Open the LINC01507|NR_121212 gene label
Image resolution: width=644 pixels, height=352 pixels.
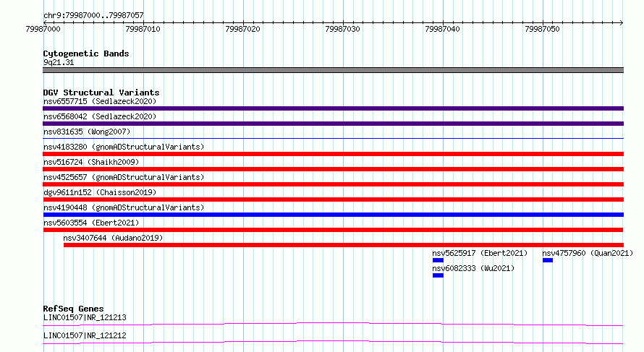[85, 335]
